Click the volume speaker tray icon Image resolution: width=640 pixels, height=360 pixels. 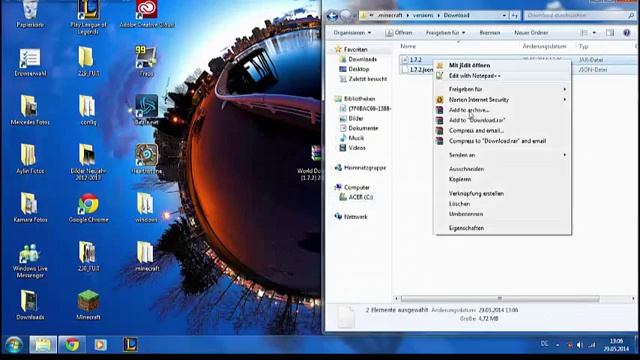pos(580,345)
